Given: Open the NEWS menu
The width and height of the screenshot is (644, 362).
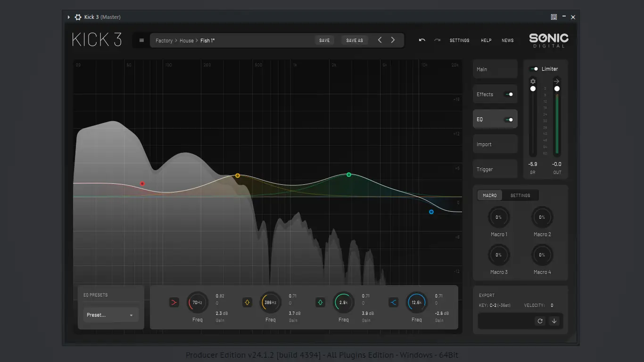Looking at the screenshot, I should pos(508,41).
